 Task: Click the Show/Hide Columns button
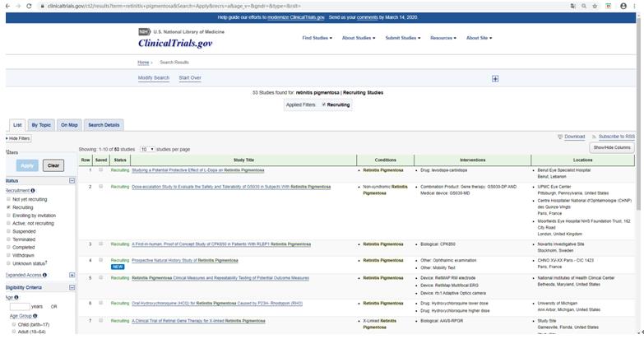pos(612,147)
